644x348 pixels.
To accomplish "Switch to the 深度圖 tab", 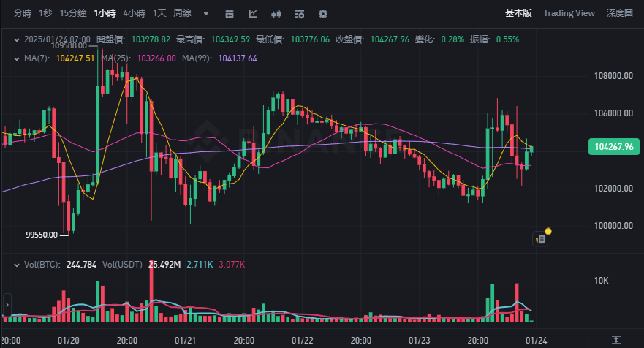I will coord(619,13).
